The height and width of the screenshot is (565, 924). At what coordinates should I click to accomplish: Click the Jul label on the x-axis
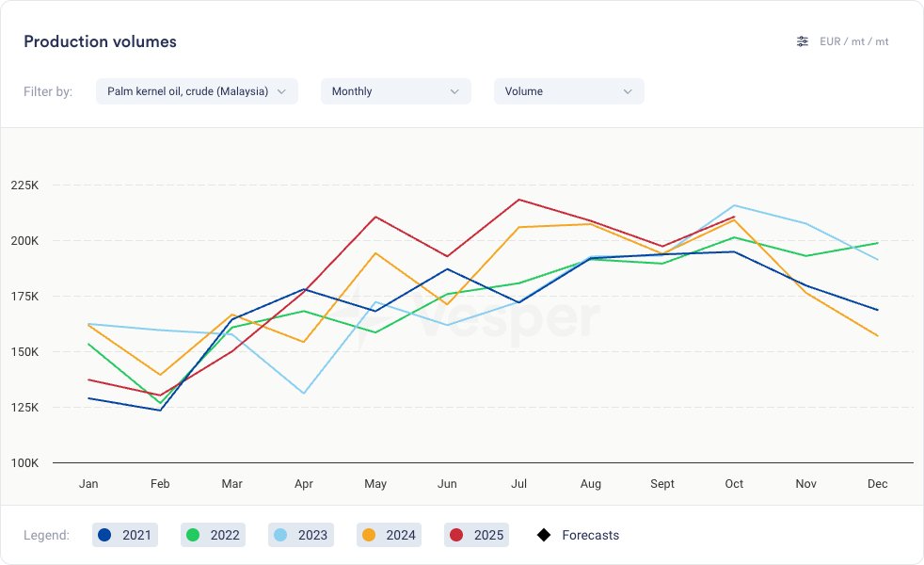tap(518, 484)
